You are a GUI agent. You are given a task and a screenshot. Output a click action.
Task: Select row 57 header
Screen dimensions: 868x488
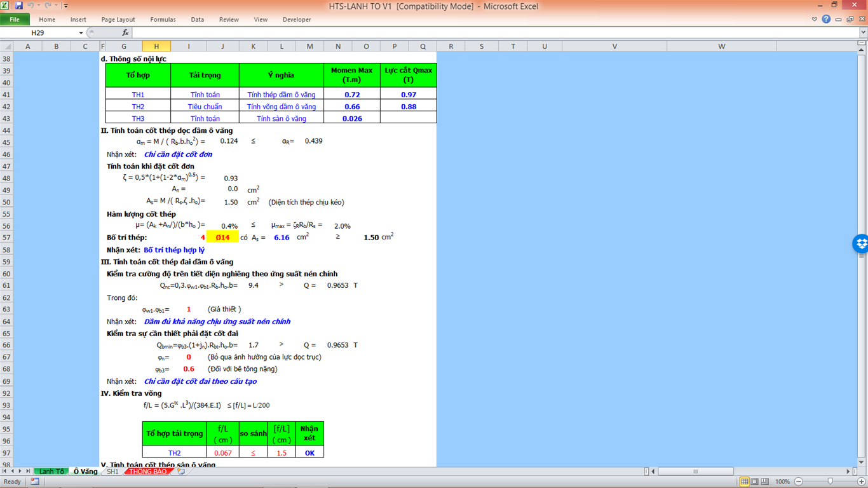pyautogui.click(x=6, y=238)
